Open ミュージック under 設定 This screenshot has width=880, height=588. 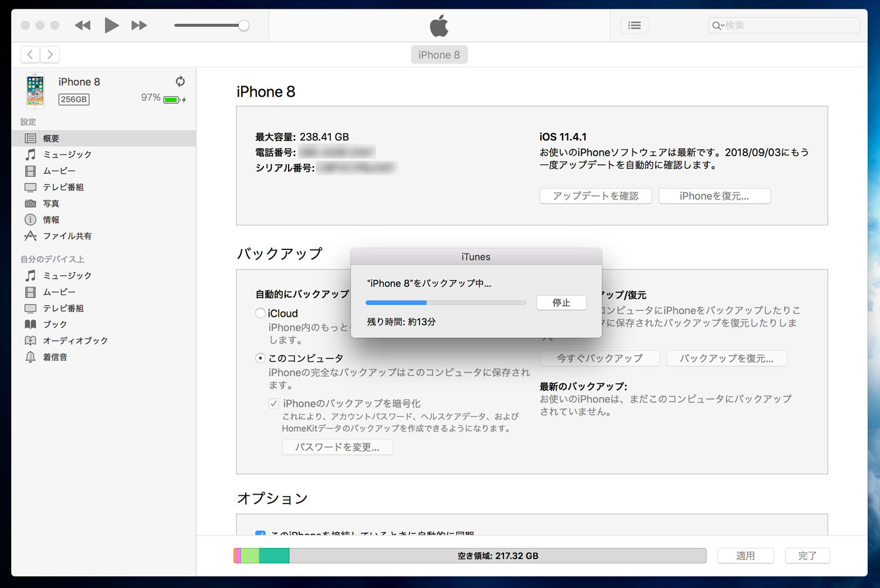[x=103, y=154]
